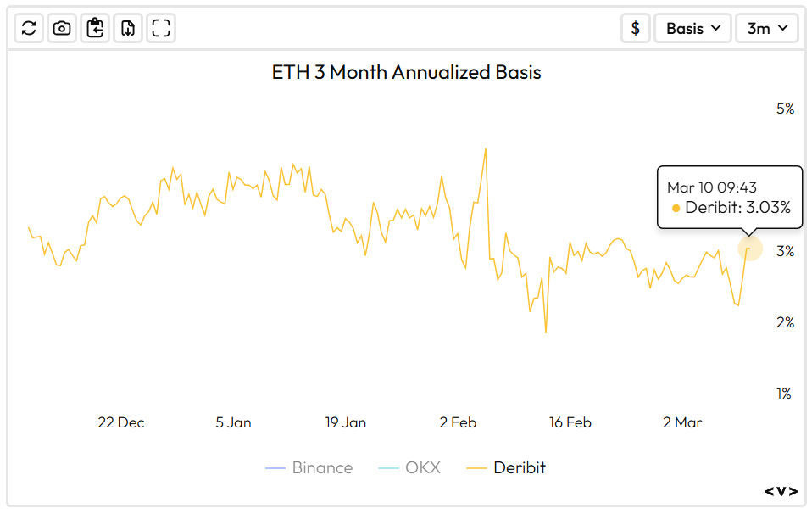812x514 pixels.
Task: Download chart data file icon
Action: tap(128, 28)
